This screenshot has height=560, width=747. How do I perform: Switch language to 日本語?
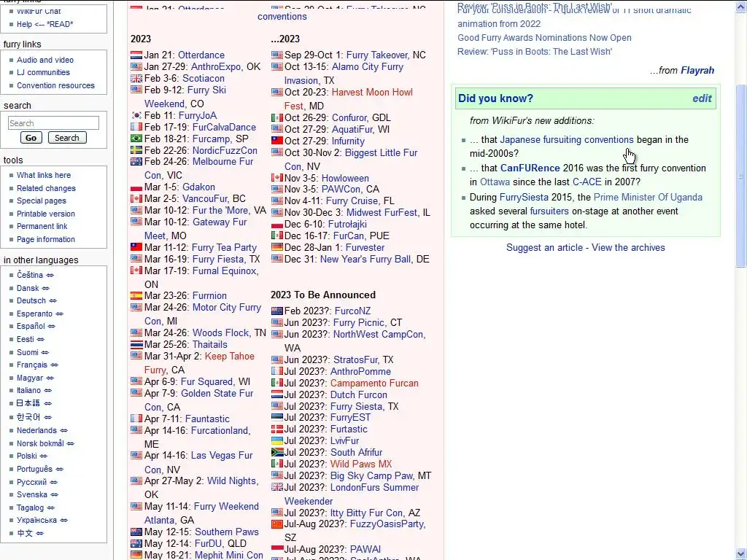(x=28, y=403)
